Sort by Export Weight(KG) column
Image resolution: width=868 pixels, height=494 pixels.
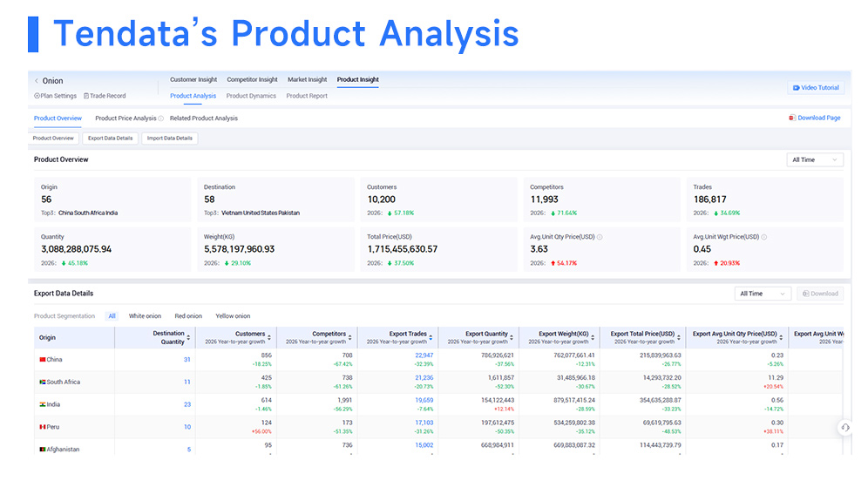coord(593,337)
